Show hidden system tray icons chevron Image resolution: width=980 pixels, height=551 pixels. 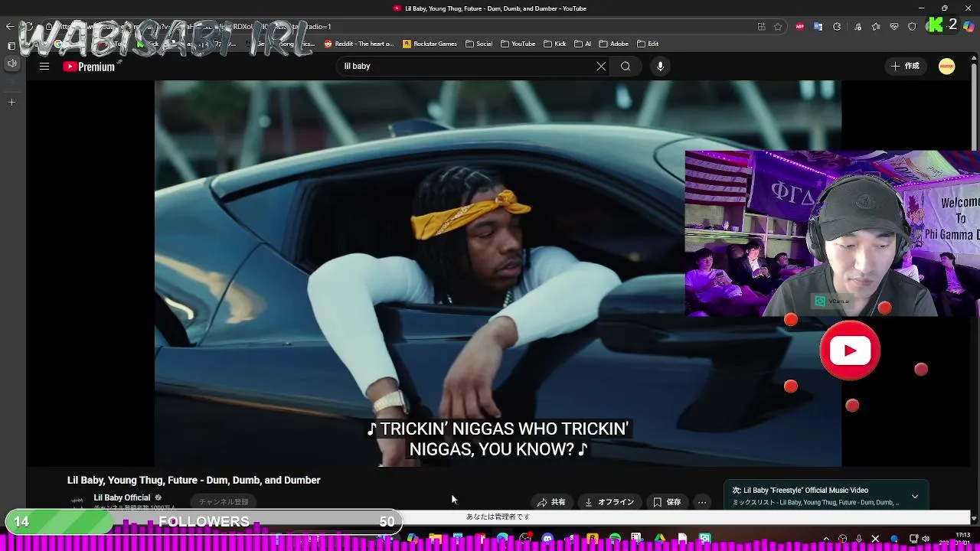coord(827,539)
